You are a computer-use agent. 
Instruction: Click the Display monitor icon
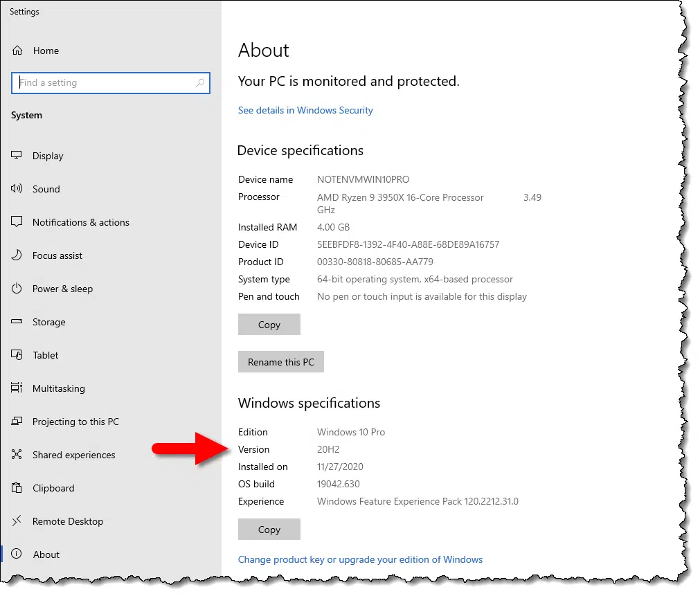click(17, 155)
